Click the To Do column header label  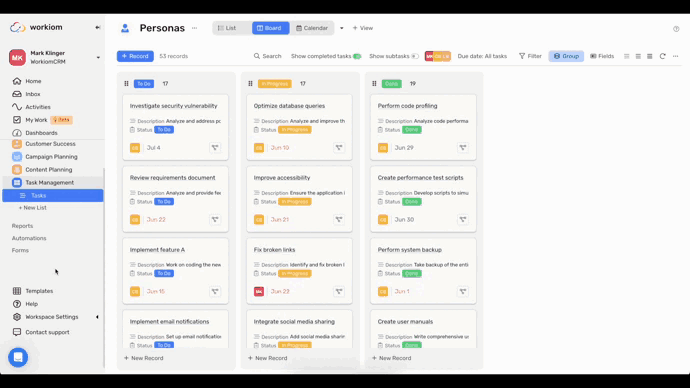(x=144, y=84)
